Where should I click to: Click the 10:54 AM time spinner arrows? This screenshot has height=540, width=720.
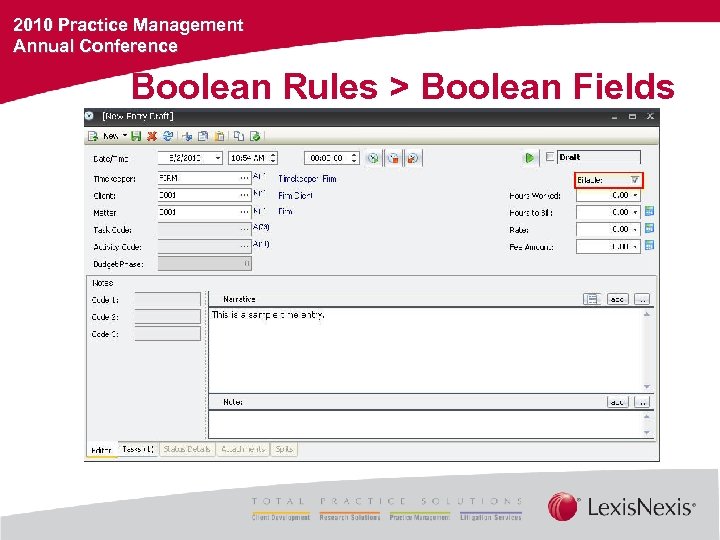pyautogui.click(x=273, y=158)
